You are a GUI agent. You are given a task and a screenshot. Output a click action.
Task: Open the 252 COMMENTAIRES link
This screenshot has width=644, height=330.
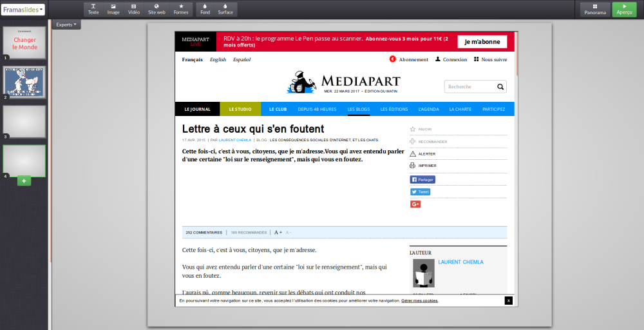tap(204, 233)
